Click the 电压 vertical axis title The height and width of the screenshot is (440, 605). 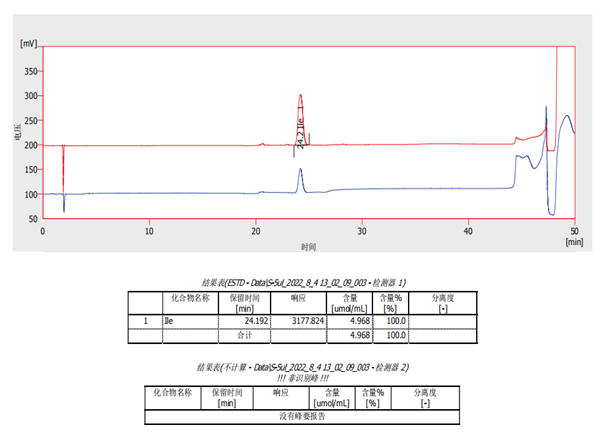17,132
